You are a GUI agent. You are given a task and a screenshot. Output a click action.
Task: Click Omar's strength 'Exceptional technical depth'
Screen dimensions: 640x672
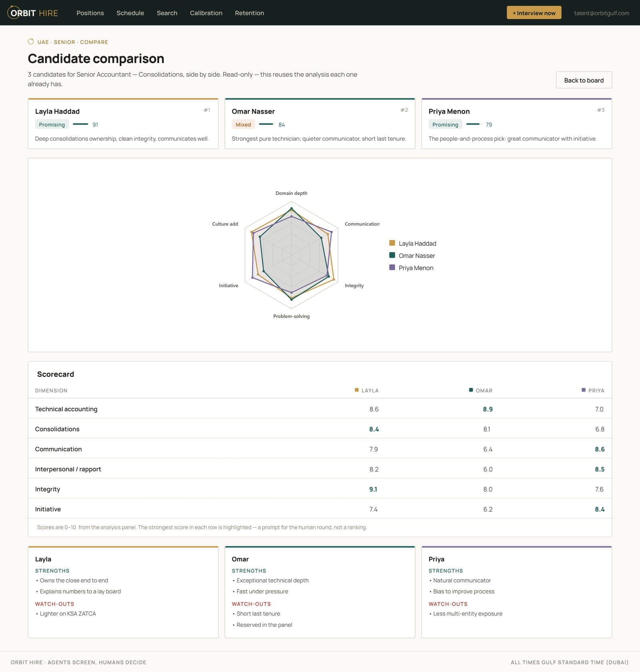coord(272,580)
